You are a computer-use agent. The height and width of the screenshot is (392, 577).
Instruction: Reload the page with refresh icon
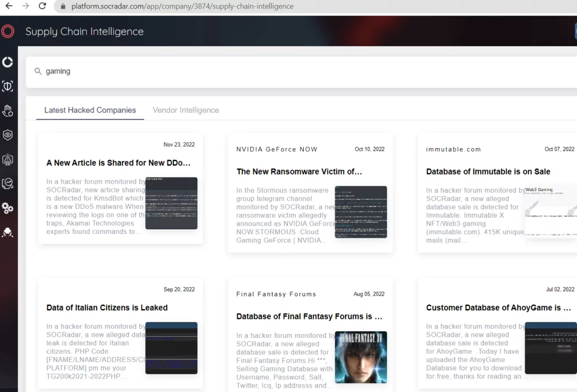tap(42, 6)
